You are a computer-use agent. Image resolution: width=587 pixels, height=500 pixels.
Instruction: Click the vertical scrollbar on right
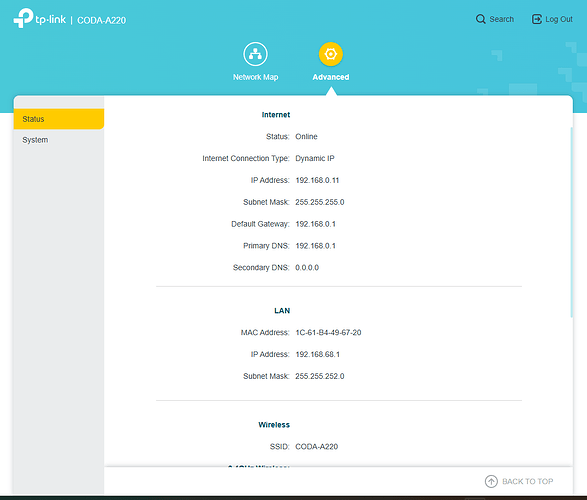pyautogui.click(x=571, y=222)
